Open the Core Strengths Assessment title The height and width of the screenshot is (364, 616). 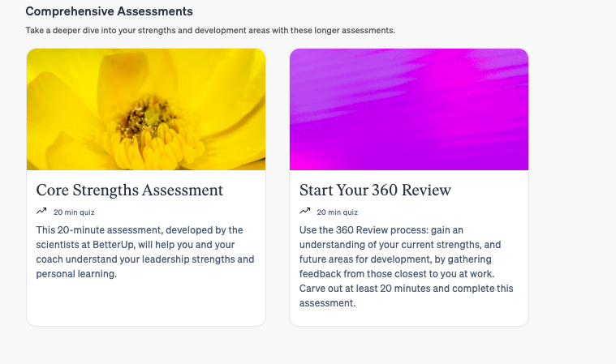130,191
